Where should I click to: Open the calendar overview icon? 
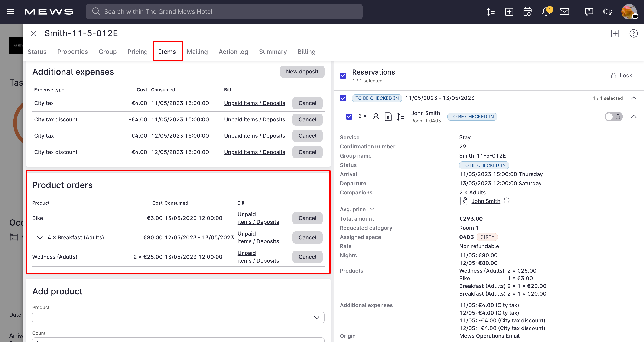click(527, 12)
